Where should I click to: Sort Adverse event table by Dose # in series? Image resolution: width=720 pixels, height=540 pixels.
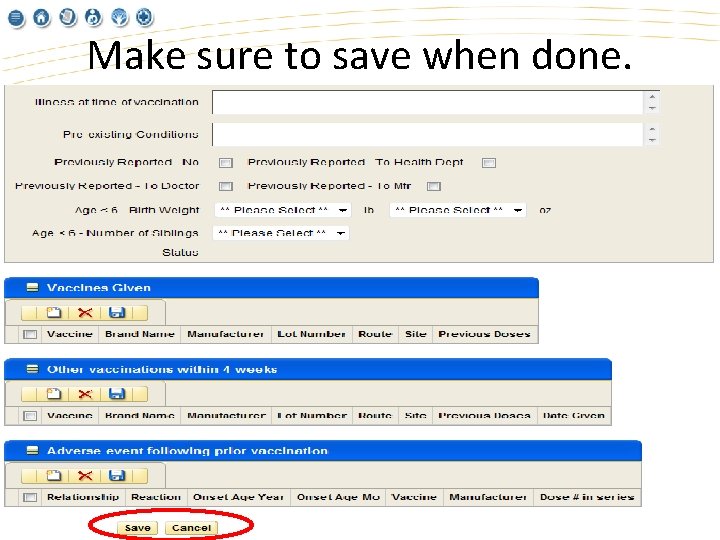[587, 497]
